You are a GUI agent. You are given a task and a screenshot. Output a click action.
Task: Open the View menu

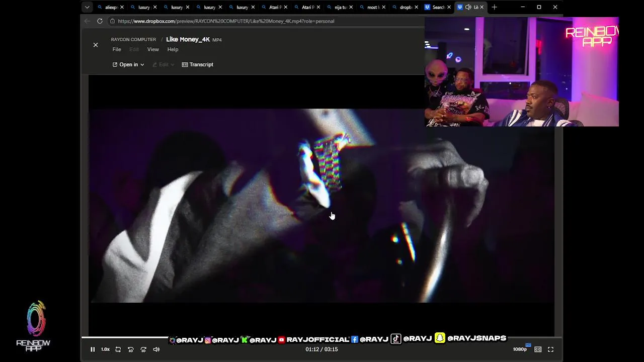[153, 49]
